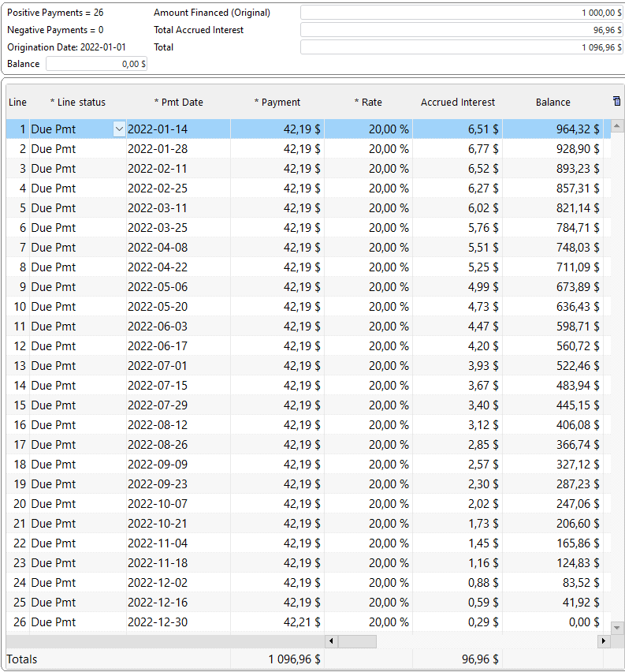Click the Totals accrued interest 96,96 $
This screenshot has height=672, width=625.
[x=480, y=659]
